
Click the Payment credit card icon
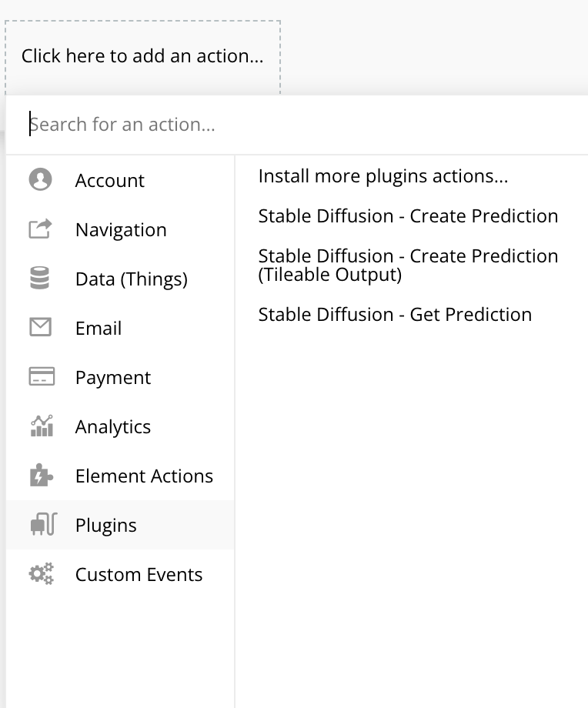click(x=41, y=377)
